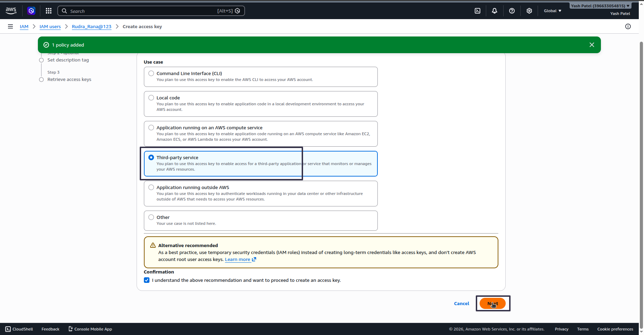This screenshot has width=644, height=335.
Task: Click the 'Confirmation' heading text
Action: pos(159,272)
